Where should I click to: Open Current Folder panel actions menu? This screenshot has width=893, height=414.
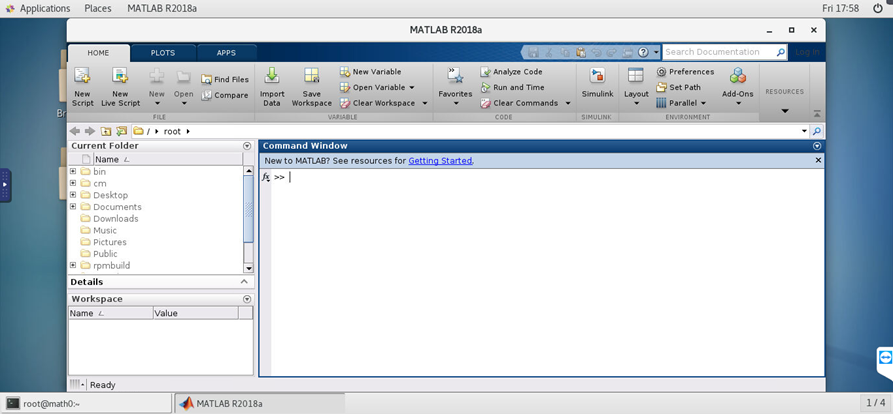point(247,146)
